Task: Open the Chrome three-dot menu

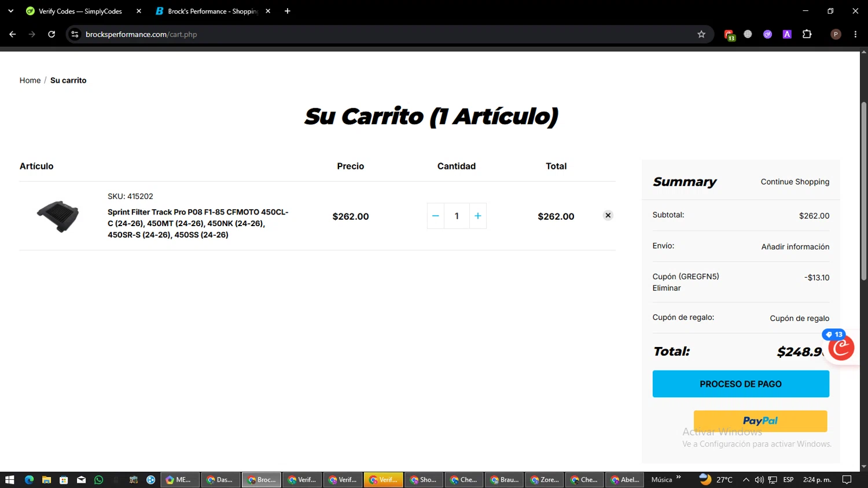Action: point(855,34)
